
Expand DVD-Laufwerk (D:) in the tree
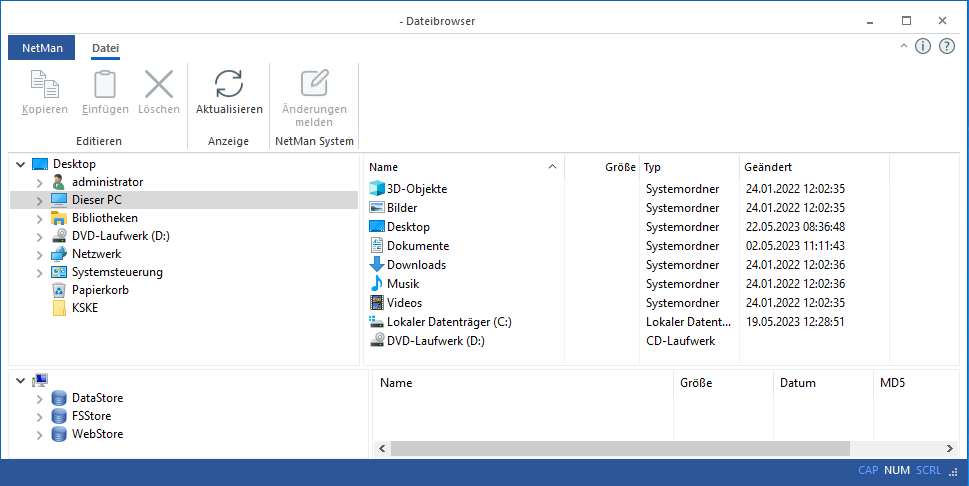(x=40, y=237)
